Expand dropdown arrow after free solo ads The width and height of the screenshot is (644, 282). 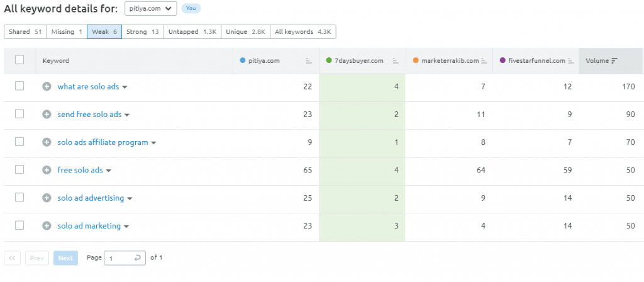point(108,171)
